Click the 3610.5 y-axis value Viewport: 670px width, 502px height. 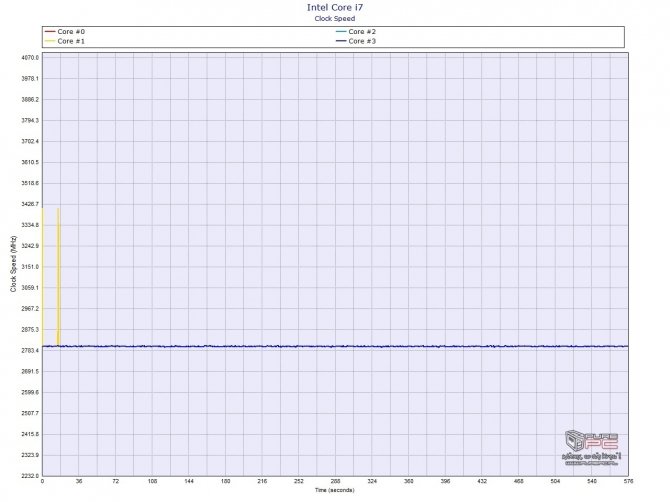tap(30, 162)
